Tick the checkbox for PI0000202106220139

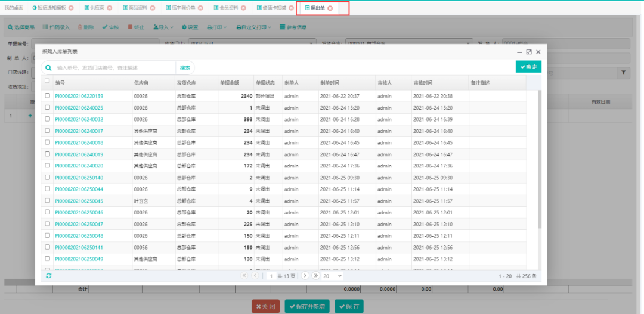(47, 96)
